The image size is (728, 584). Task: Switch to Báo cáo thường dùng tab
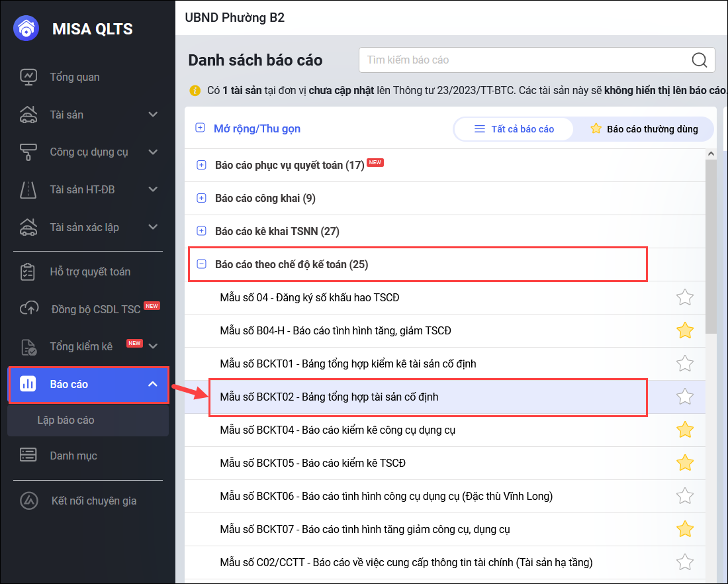644,128
